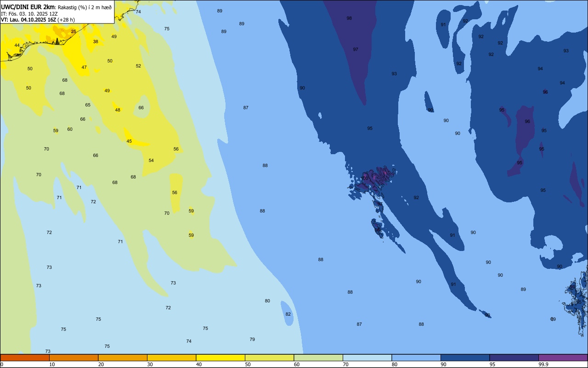Click the humidity value 54 on the map
588x368 pixels.
tap(151, 161)
